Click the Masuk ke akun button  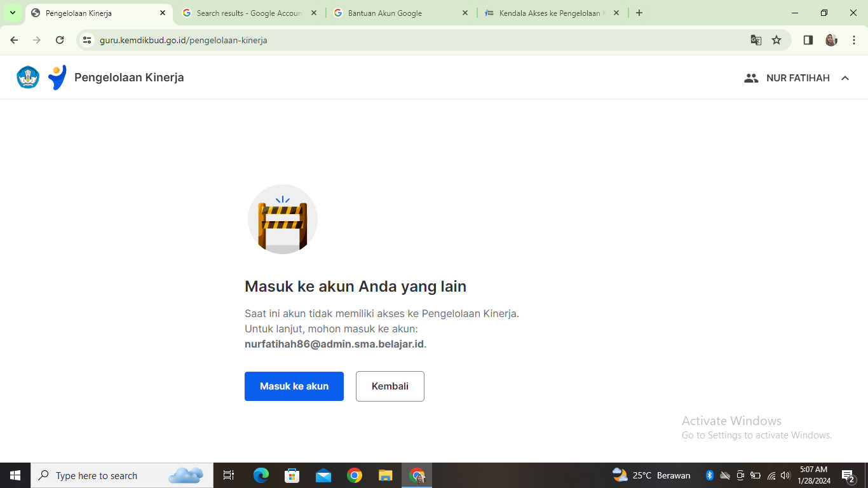pos(294,386)
